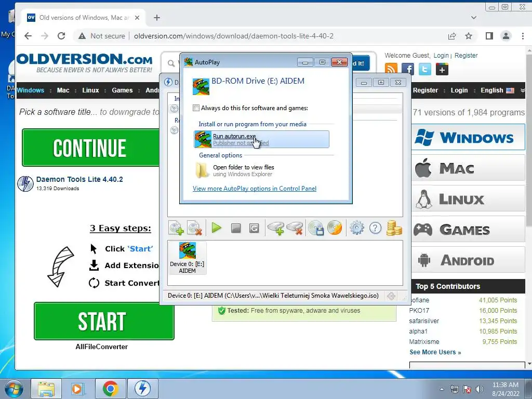Click the green START button on webpage
Viewport: 532px width, 399px height.
pos(104,321)
